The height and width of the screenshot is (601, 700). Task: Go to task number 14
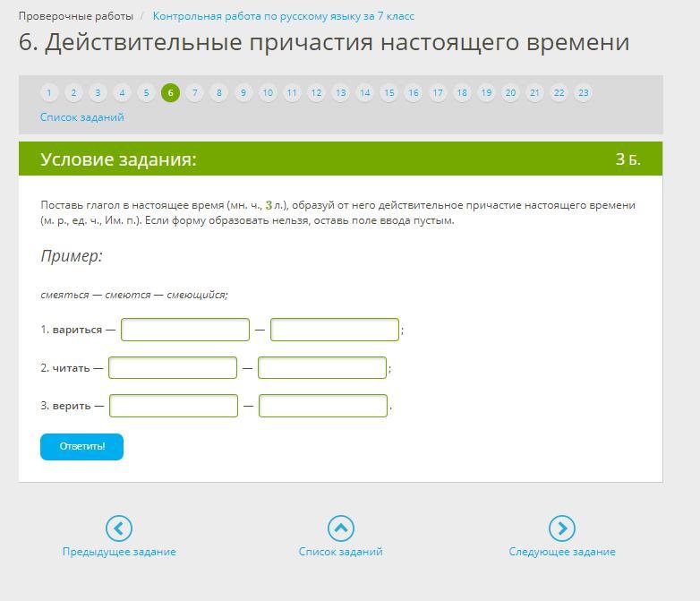pos(364,93)
